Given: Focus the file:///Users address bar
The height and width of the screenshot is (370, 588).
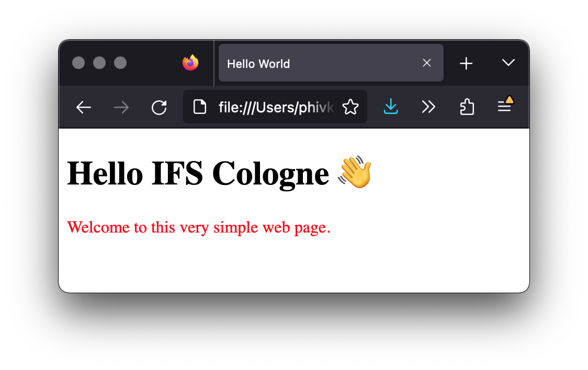Looking at the screenshot, I should [x=276, y=107].
